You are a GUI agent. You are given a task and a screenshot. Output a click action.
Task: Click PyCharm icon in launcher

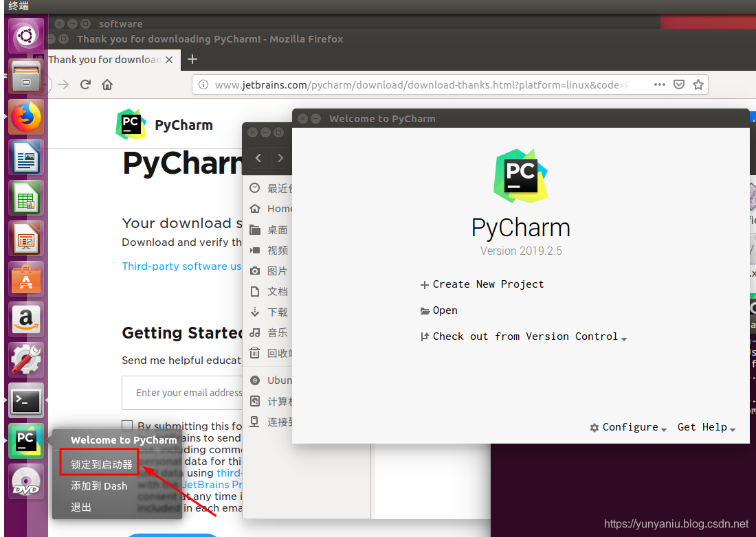(x=26, y=441)
